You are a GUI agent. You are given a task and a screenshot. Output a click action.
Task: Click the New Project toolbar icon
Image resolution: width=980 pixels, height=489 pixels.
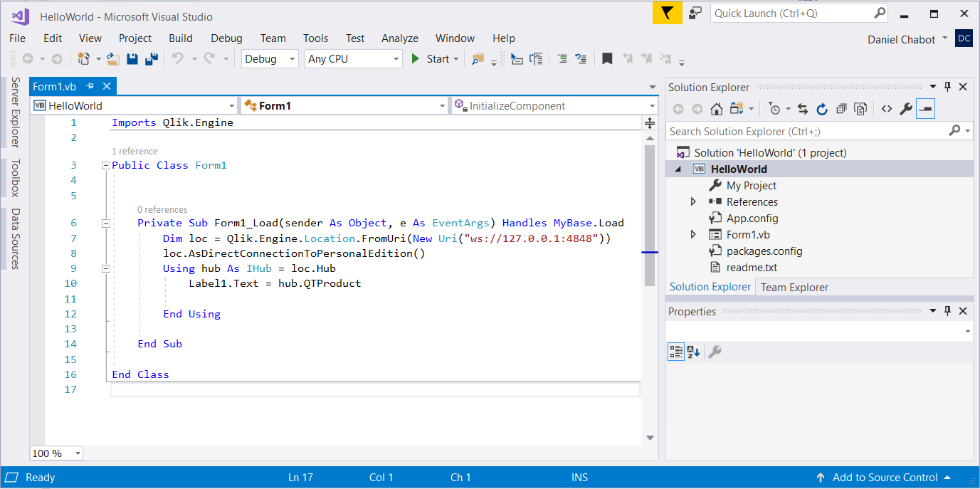click(84, 58)
